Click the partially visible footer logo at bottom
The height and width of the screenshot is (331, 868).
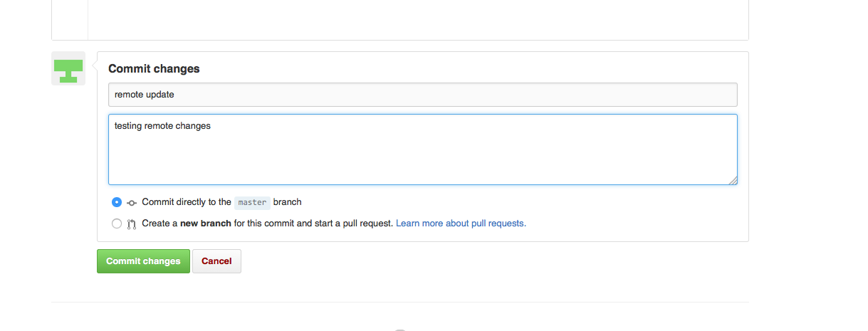[x=400, y=329]
